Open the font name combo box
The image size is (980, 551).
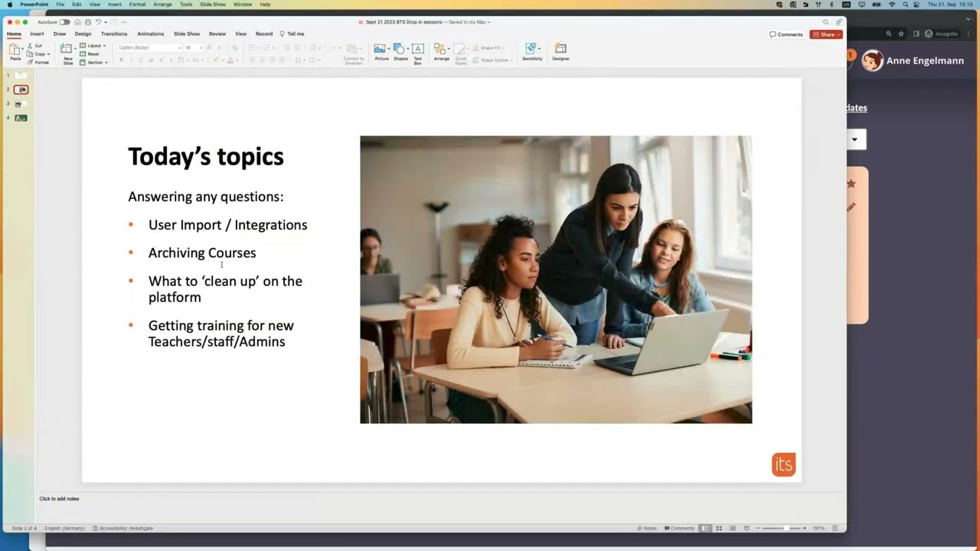click(149, 47)
